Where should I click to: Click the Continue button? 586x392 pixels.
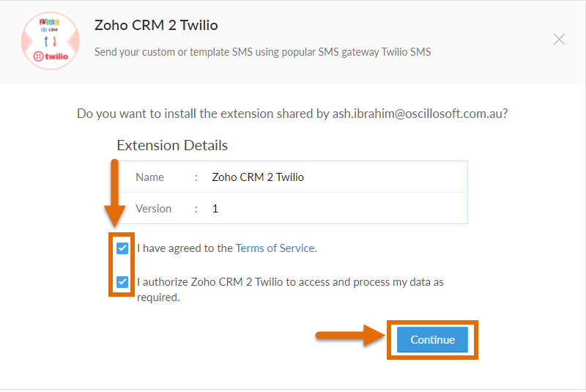(x=432, y=340)
